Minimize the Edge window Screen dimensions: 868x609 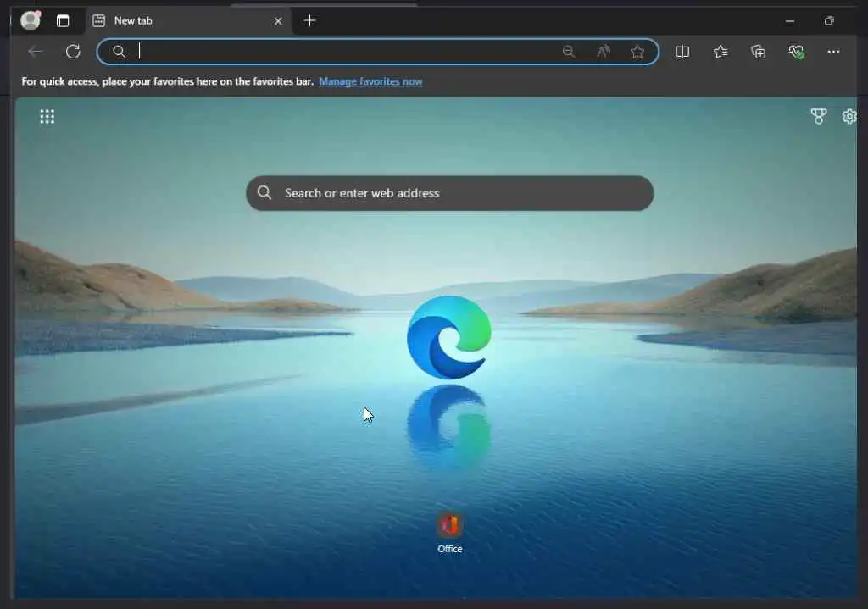(x=790, y=21)
